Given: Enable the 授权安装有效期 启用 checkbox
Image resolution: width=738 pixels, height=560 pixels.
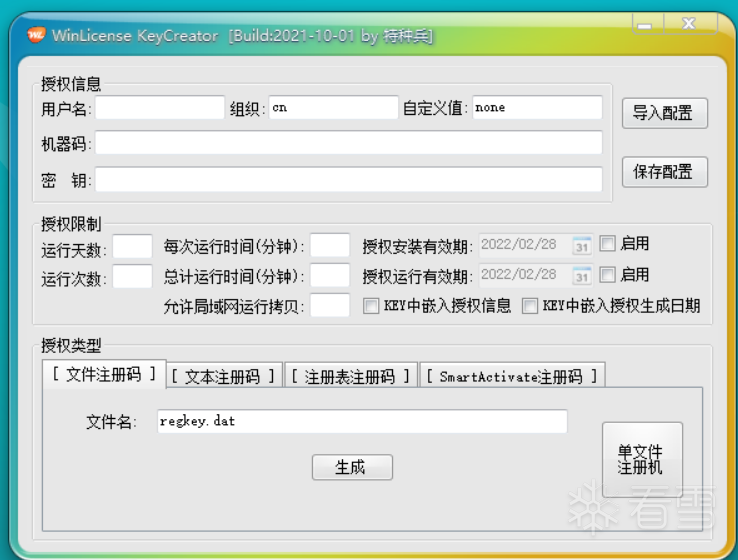Looking at the screenshot, I should 607,244.
